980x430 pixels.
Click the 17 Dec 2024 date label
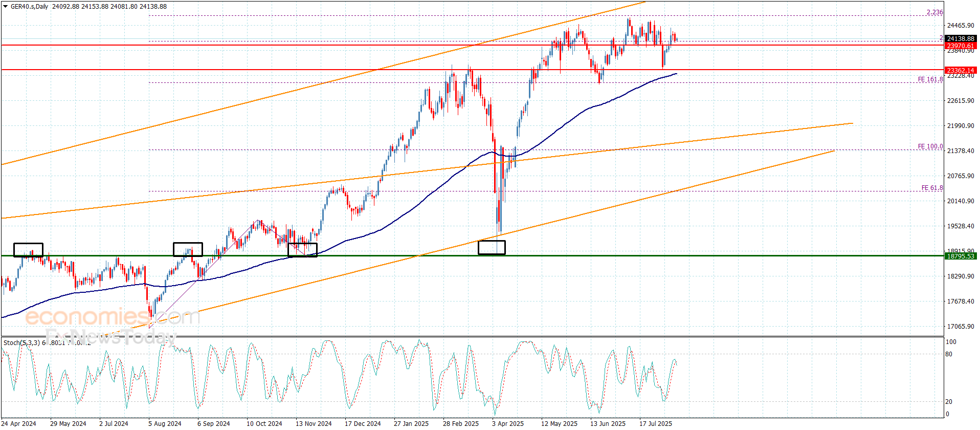tap(363, 424)
